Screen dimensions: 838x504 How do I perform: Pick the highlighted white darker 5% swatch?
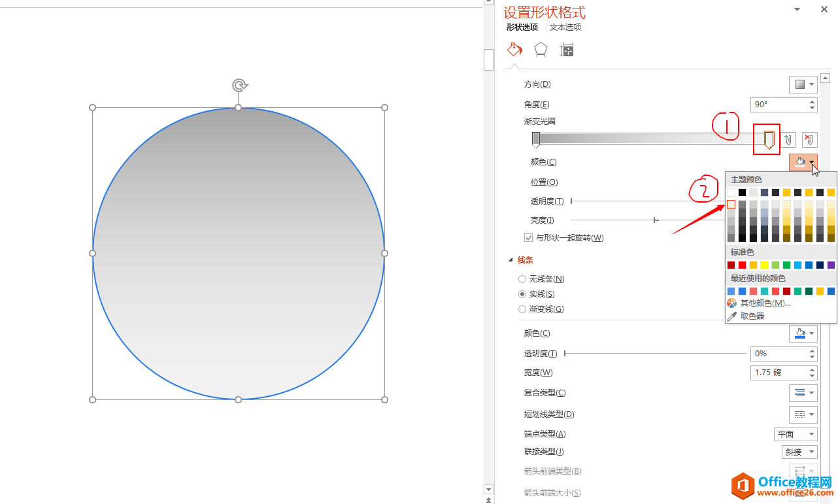click(x=731, y=205)
